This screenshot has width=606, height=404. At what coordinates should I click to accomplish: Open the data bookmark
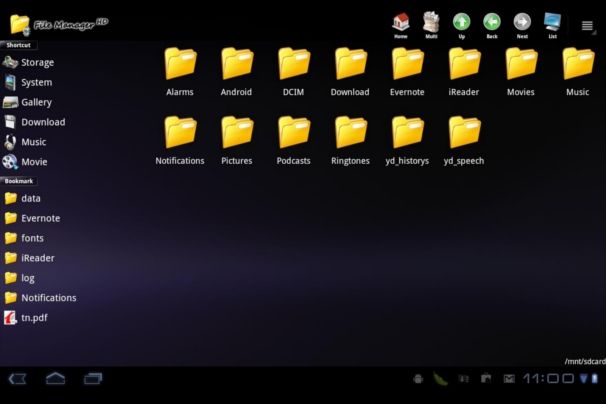pyautogui.click(x=22, y=198)
